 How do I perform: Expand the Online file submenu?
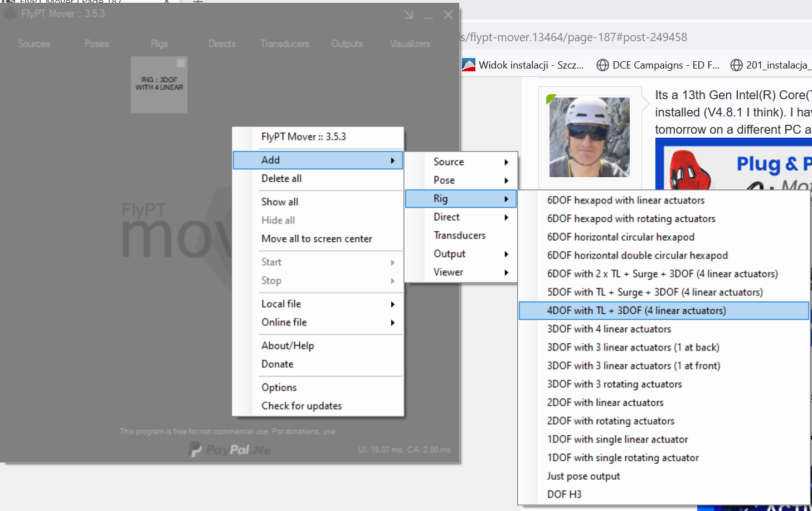coord(318,322)
